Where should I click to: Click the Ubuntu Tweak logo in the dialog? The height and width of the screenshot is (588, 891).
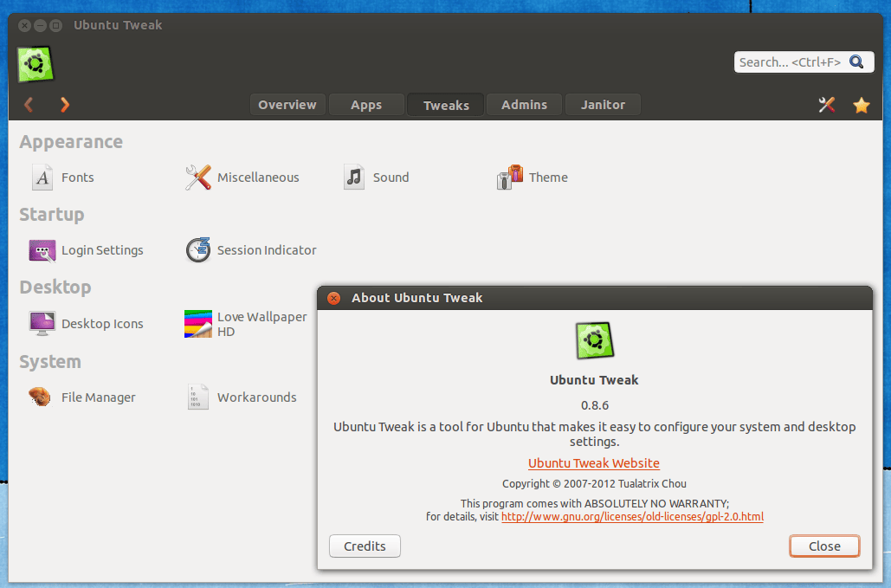point(594,339)
